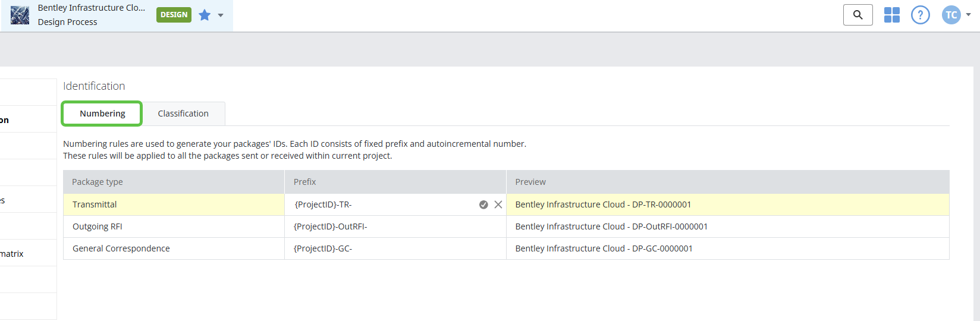
Task: Expand the dropdown arrow beside the star
Action: point(221,15)
